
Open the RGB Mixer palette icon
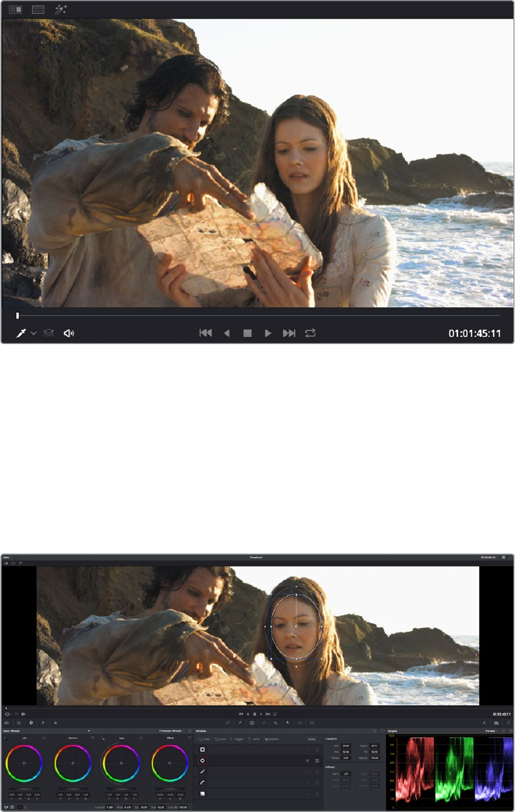coord(43,722)
